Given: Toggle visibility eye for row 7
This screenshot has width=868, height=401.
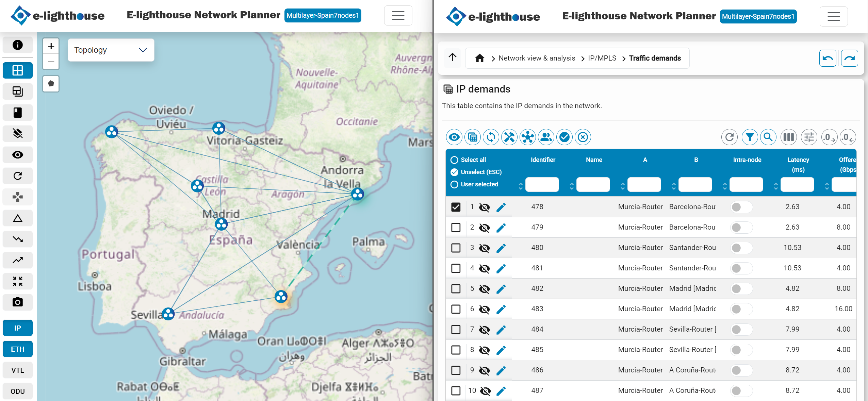Looking at the screenshot, I should pos(484,330).
